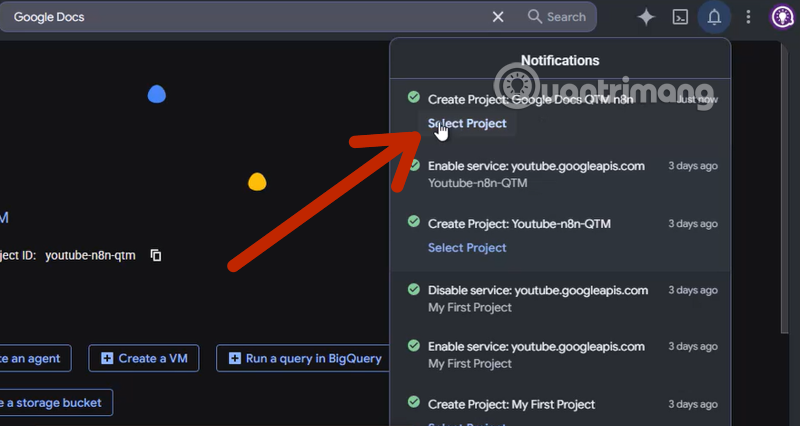Screen dimensions: 800x426
Task: Open the account profile avatar
Action: pyautogui.click(x=782, y=17)
